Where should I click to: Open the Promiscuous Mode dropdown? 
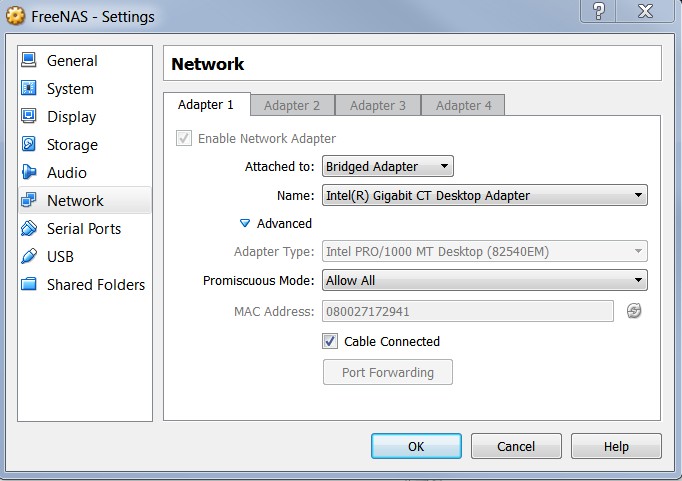click(x=484, y=281)
